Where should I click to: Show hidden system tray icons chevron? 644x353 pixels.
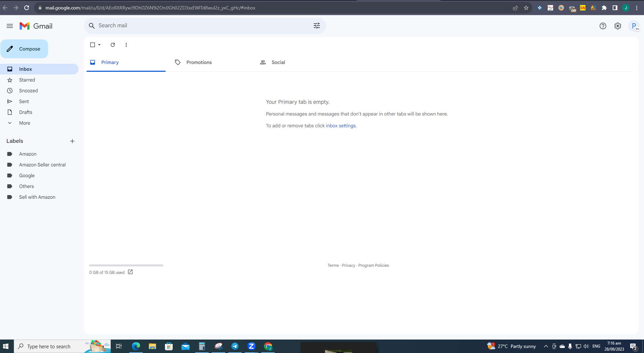click(546, 346)
